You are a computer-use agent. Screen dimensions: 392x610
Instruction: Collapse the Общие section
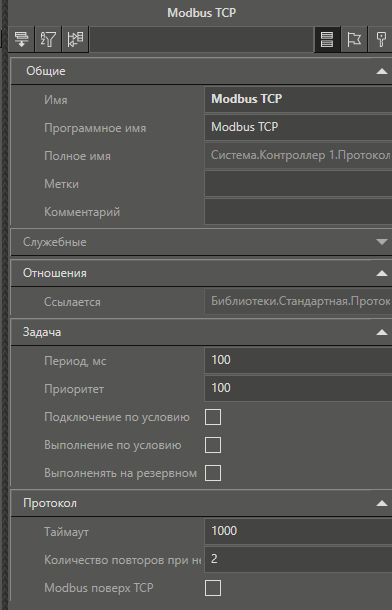[x=382, y=71]
